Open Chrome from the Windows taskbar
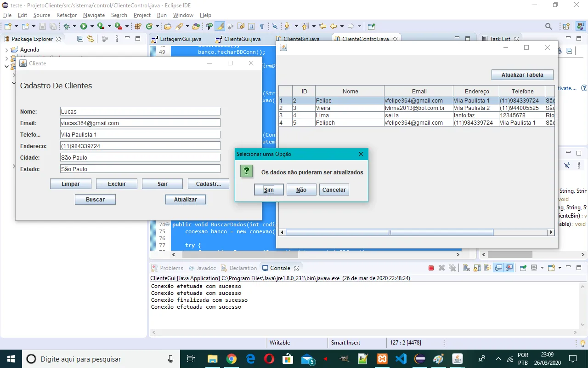This screenshot has height=368, width=588. [232, 359]
